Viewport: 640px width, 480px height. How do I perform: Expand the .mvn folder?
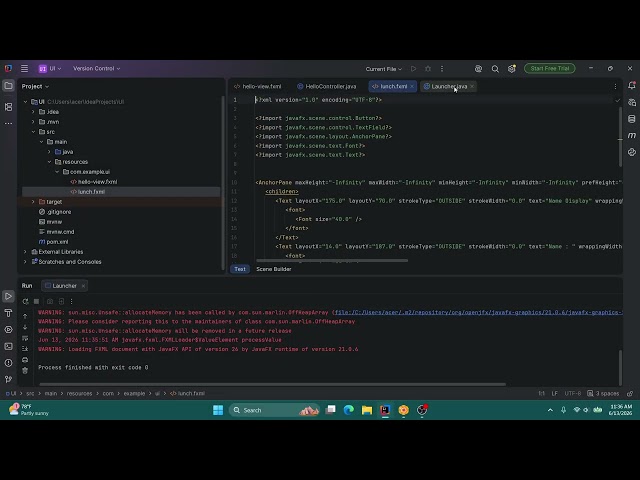(x=33, y=122)
